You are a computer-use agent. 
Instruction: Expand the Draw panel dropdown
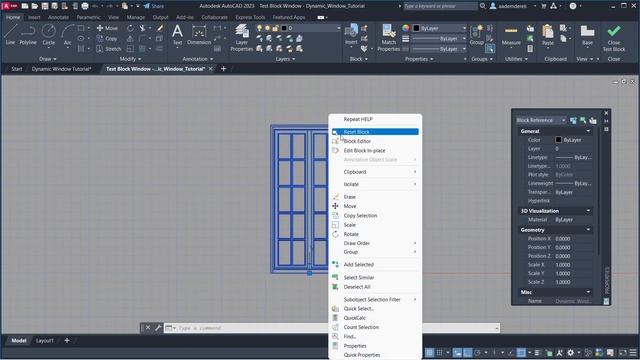coord(48,59)
